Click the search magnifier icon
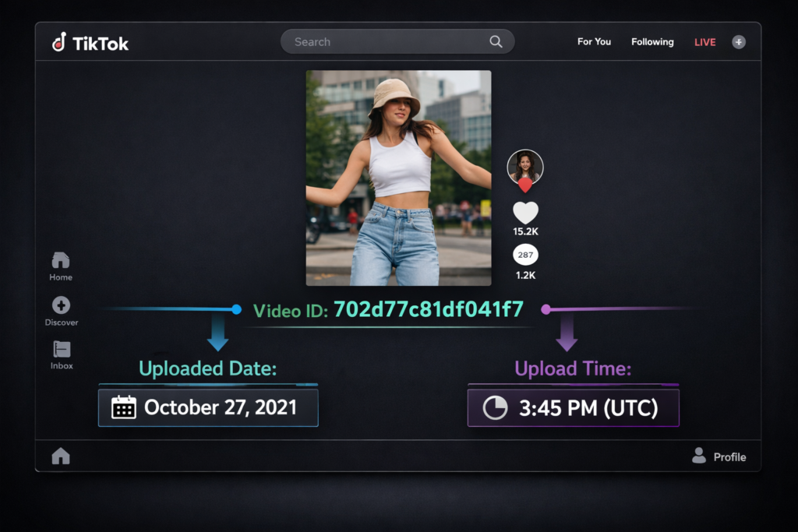 coord(496,42)
